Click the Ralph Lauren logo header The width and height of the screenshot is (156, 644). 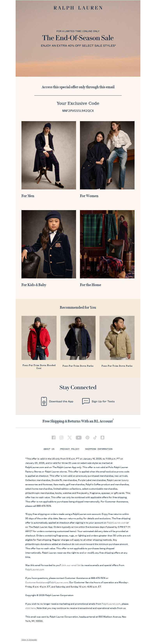(78, 8)
